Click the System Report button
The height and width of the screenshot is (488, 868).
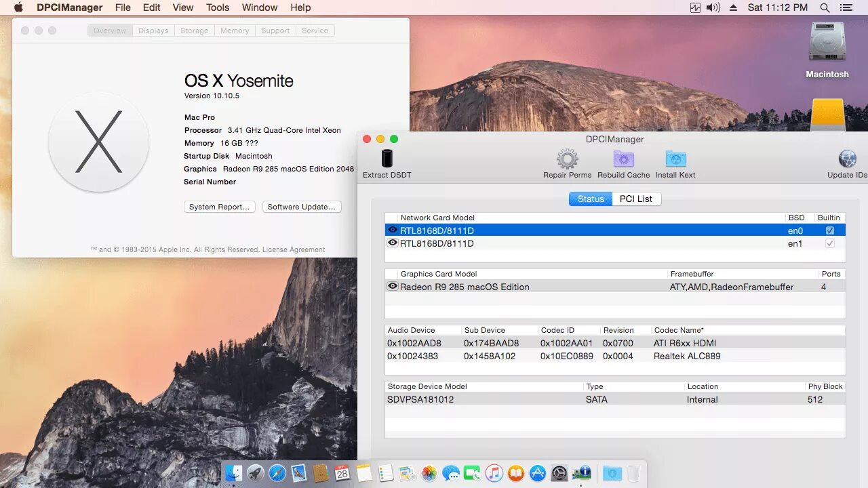tap(219, 207)
